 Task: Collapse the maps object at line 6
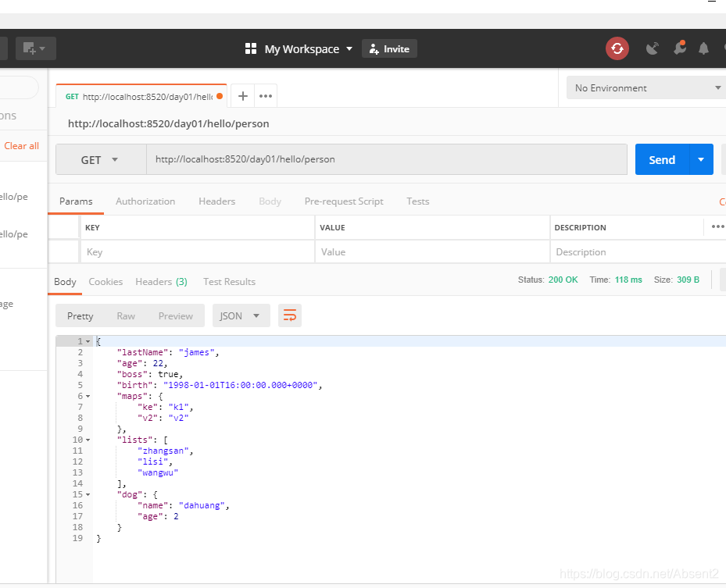(x=88, y=397)
